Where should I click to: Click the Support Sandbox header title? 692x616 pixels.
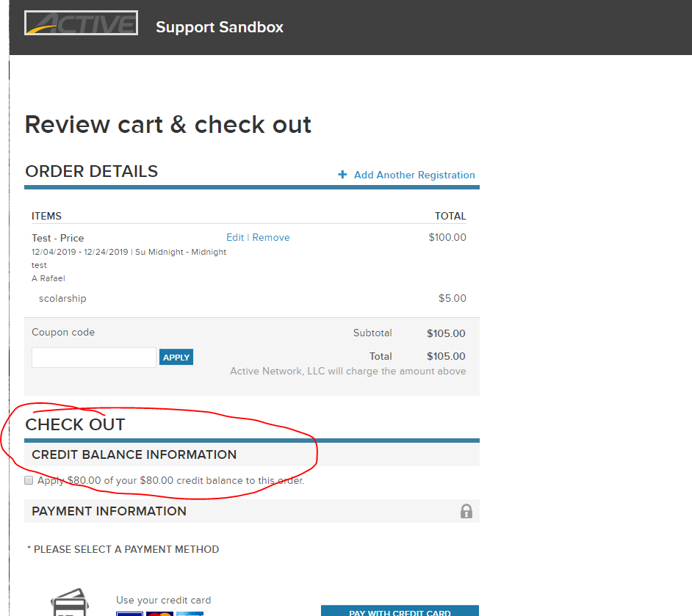coord(219,27)
